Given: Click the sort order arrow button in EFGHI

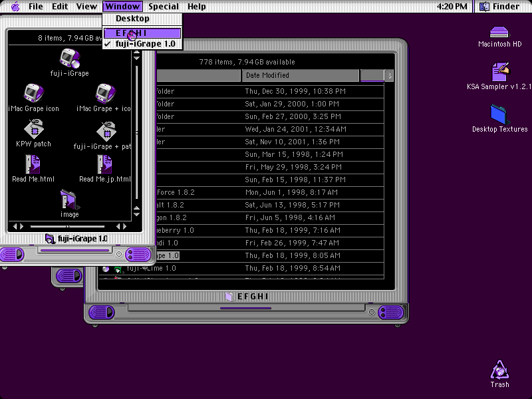Looking at the screenshot, I should [x=390, y=76].
